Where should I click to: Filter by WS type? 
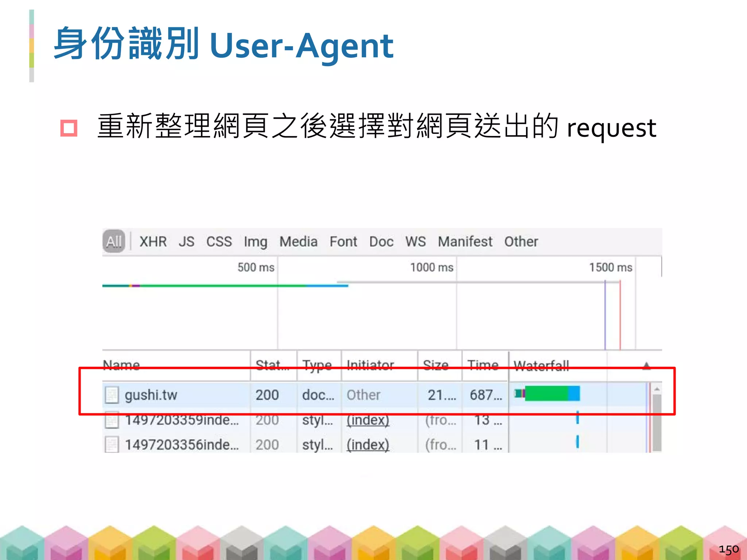tap(415, 241)
